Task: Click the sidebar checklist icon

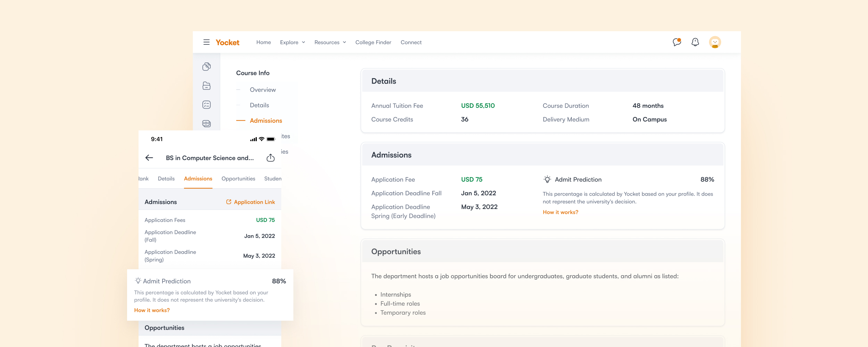Action: pyautogui.click(x=207, y=105)
